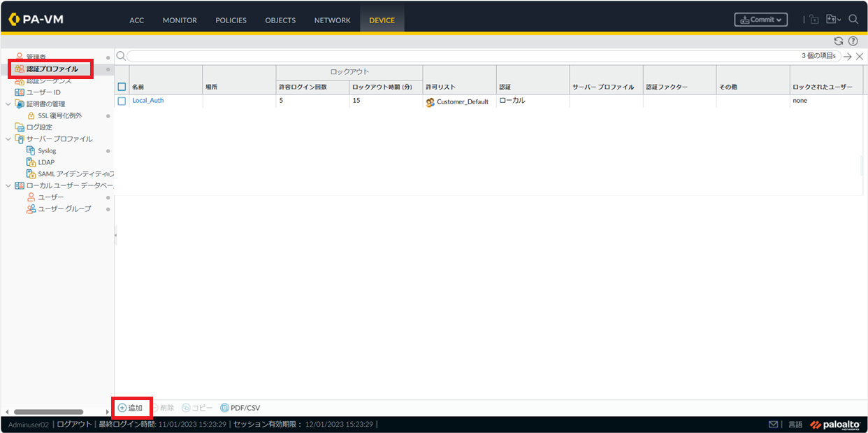Export table with PDF/CSV icon
Screen dimensions: 868x433
240,408
